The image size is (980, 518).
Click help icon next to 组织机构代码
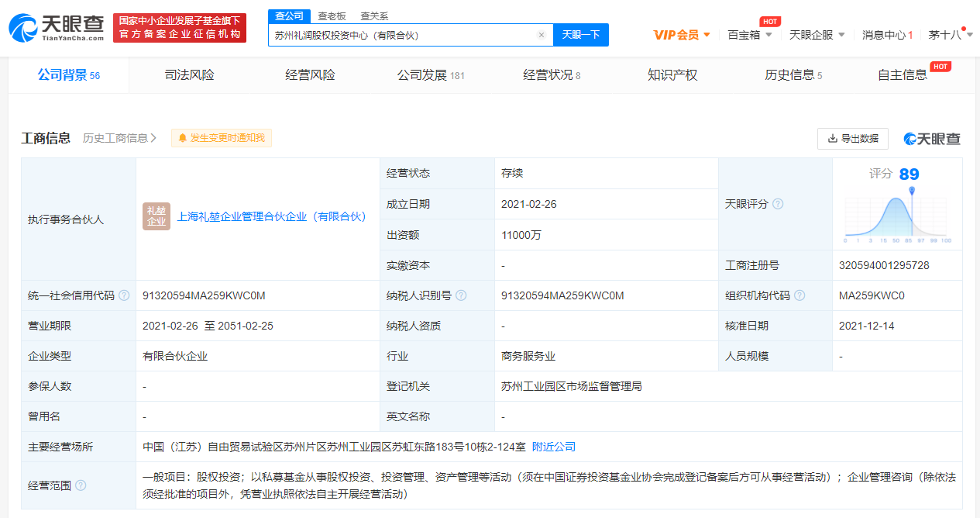click(x=799, y=295)
